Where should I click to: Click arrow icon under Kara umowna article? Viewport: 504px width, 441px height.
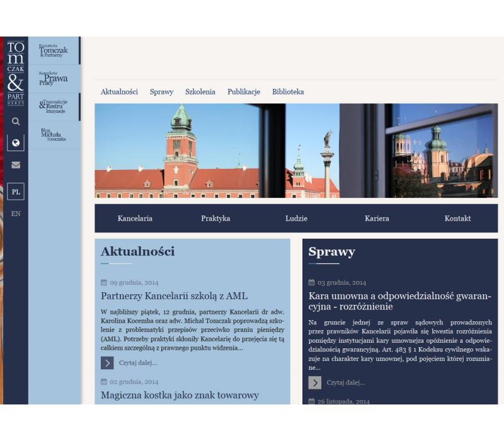pyautogui.click(x=314, y=382)
